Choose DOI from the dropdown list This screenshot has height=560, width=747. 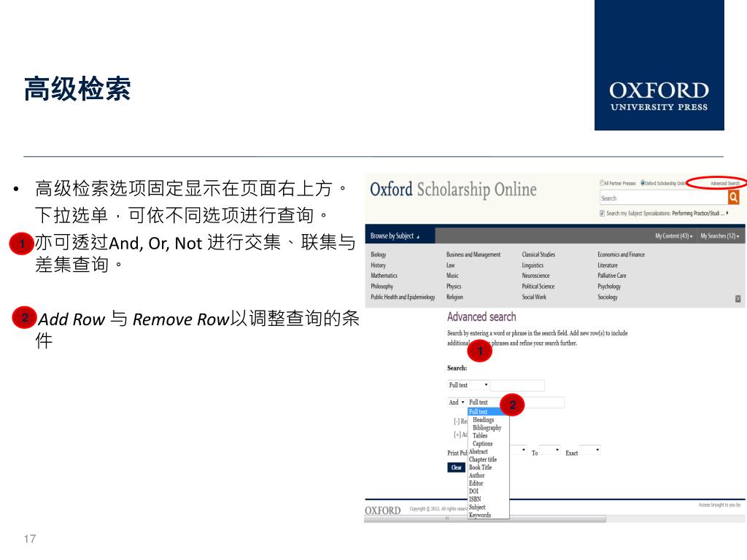(x=473, y=491)
